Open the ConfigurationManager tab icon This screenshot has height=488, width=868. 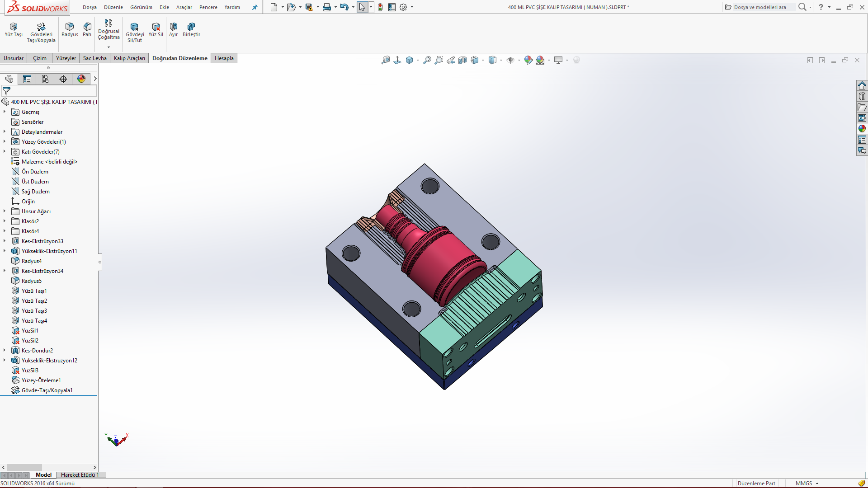[x=45, y=79]
